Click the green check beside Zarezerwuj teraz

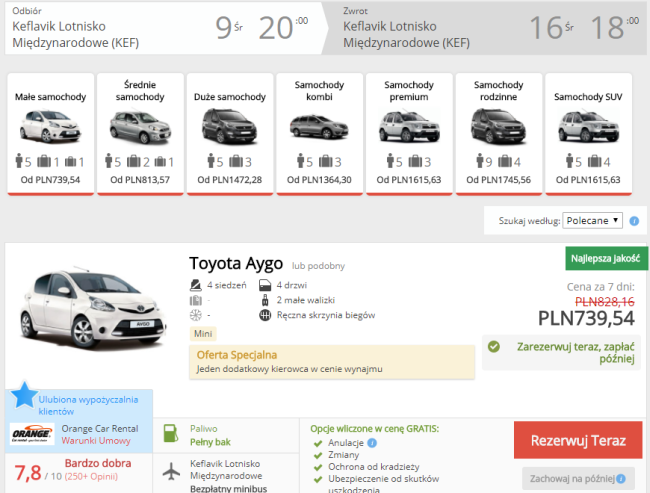tap(494, 347)
